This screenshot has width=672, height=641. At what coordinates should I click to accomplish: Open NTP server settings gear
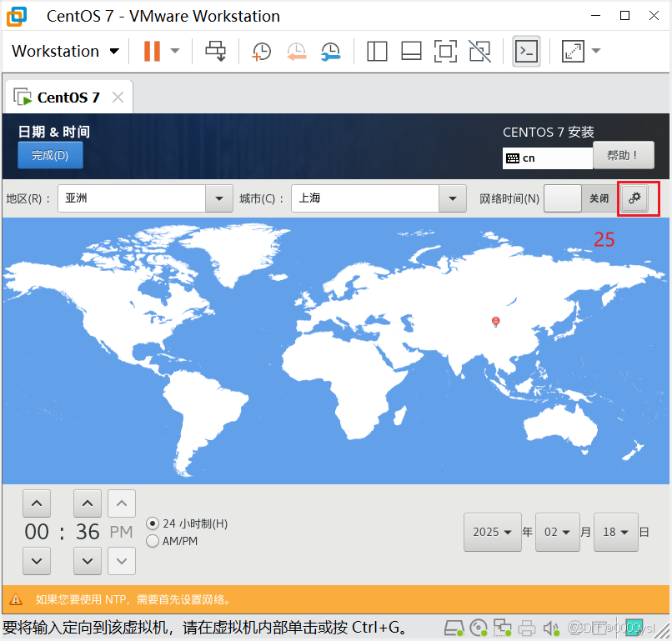tap(634, 198)
